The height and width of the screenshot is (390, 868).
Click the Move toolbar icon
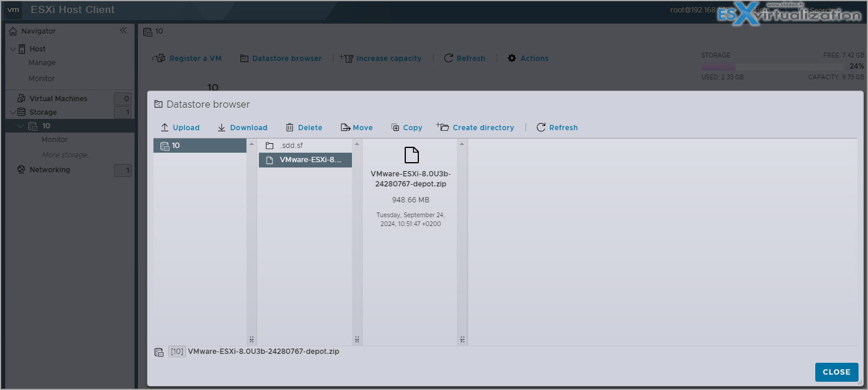(345, 127)
